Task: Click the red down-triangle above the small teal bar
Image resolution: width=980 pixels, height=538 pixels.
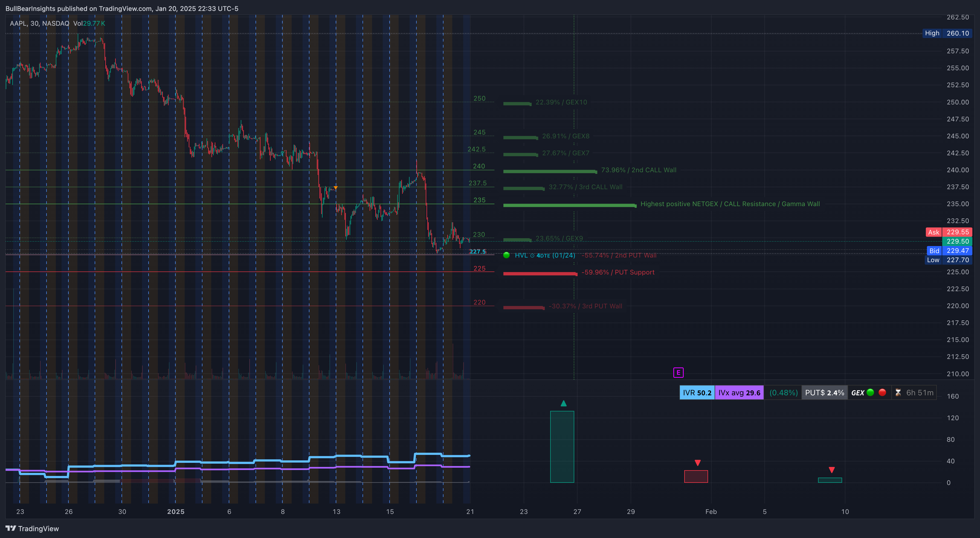Action: pyautogui.click(x=832, y=470)
